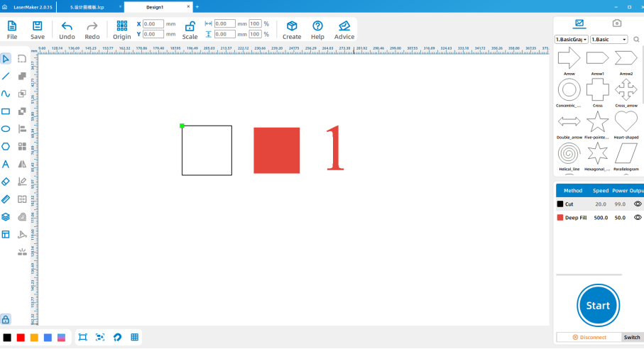The height and width of the screenshot is (349, 644).
Task: Open the 1.Basic subcategory dropdown
Action: pos(609,40)
